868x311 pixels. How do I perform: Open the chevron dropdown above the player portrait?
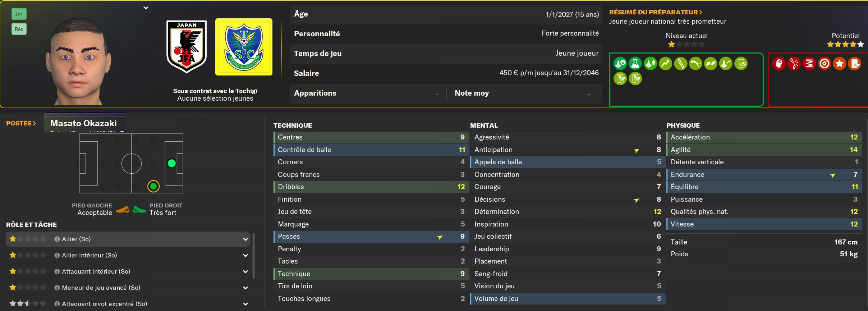tap(146, 8)
